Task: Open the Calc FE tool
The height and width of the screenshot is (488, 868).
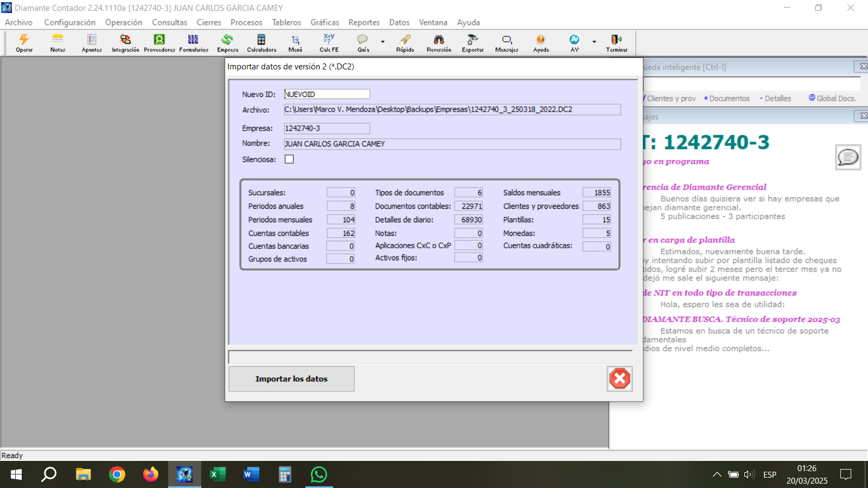Action: pos(329,42)
